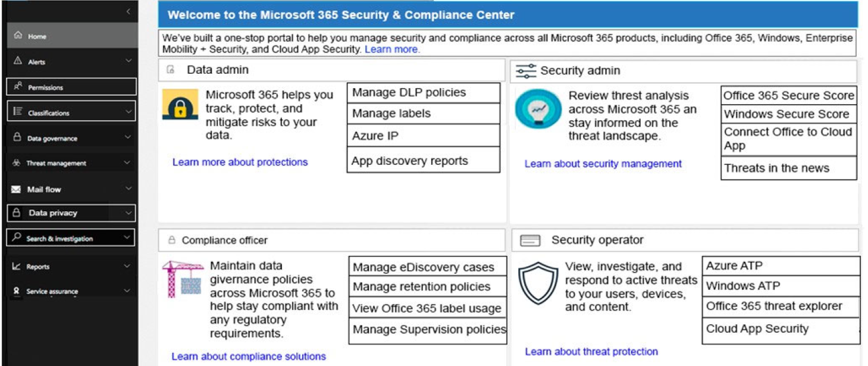Expand the Search & investigation chevron

127,237
